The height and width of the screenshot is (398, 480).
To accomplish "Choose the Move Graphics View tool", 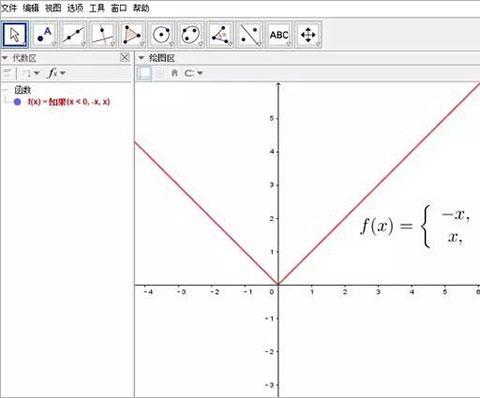I will tap(308, 35).
